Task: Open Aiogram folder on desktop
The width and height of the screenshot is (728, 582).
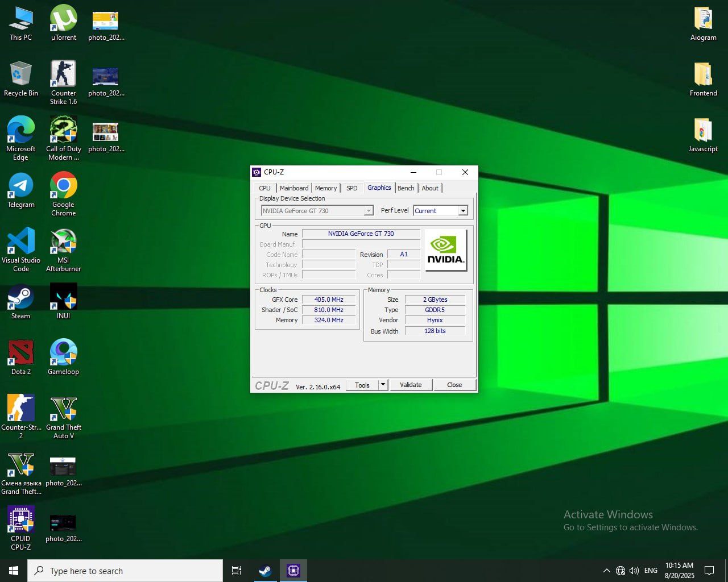Action: pos(704,23)
